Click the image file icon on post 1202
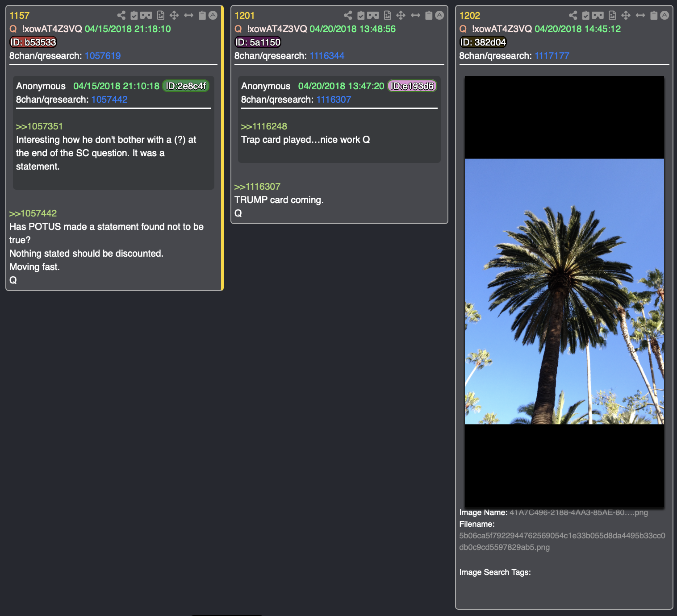 [x=613, y=16]
